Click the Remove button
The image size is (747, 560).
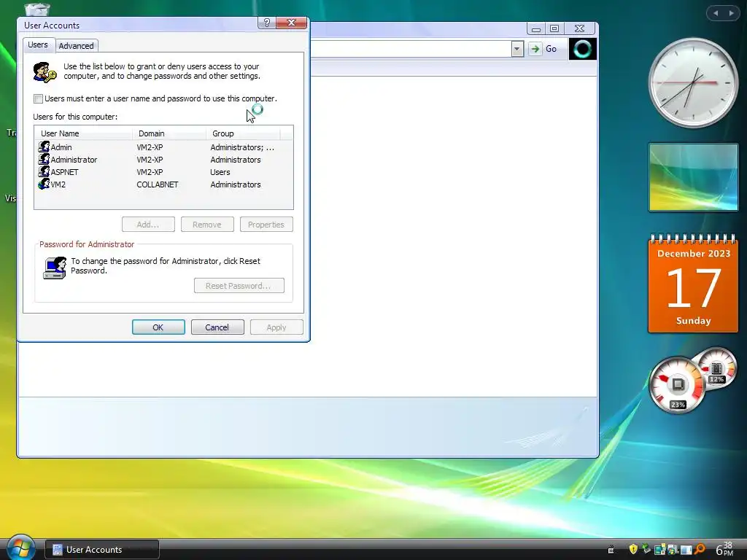click(207, 225)
